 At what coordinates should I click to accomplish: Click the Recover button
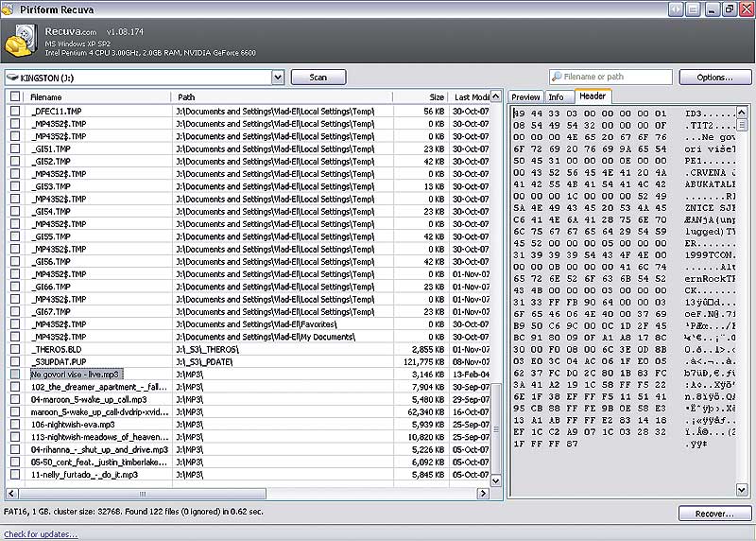(x=714, y=514)
